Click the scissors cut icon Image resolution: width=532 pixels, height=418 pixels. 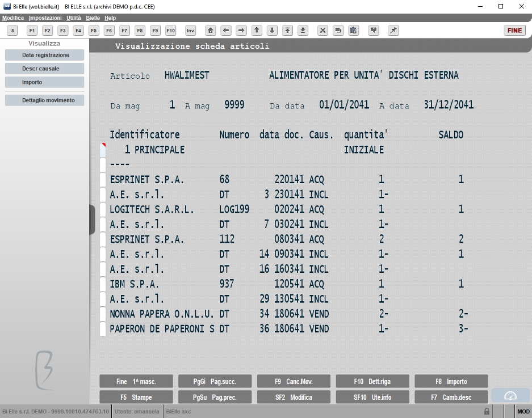(322, 31)
